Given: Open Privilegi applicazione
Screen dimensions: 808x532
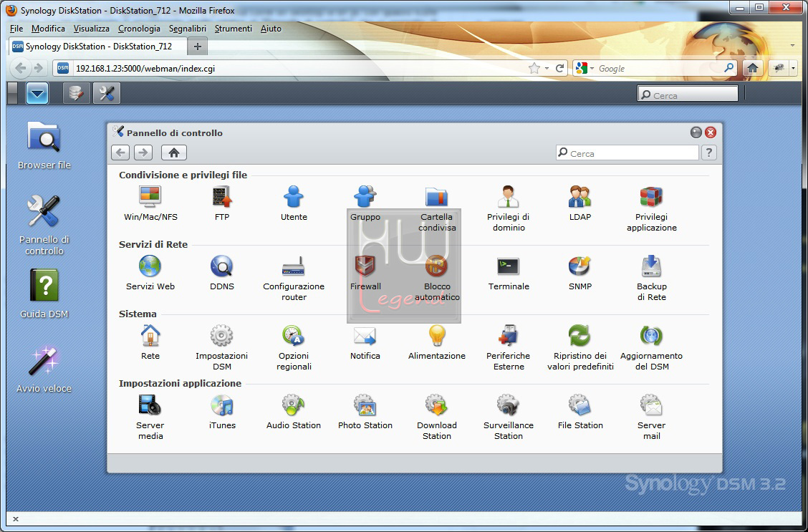Looking at the screenshot, I should [652, 208].
